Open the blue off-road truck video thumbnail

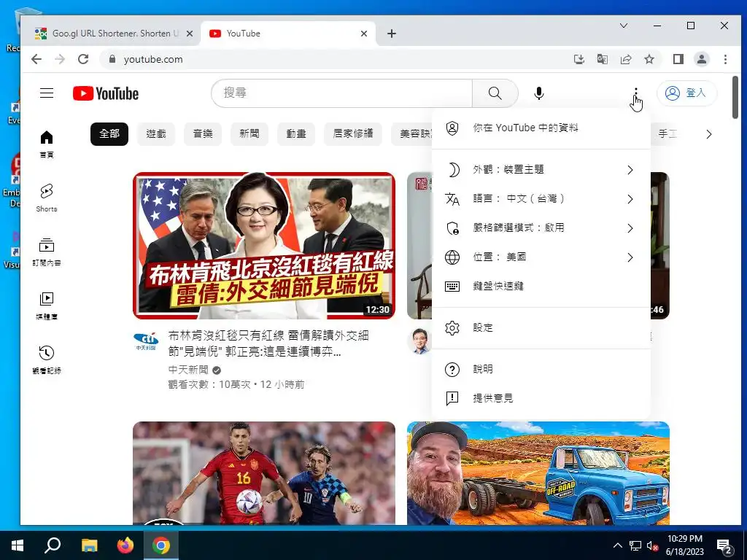click(x=538, y=472)
